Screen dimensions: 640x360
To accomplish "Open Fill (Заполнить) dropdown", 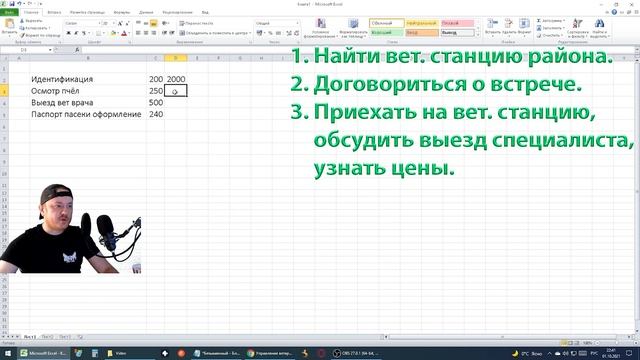I will pyautogui.click(x=551, y=28).
